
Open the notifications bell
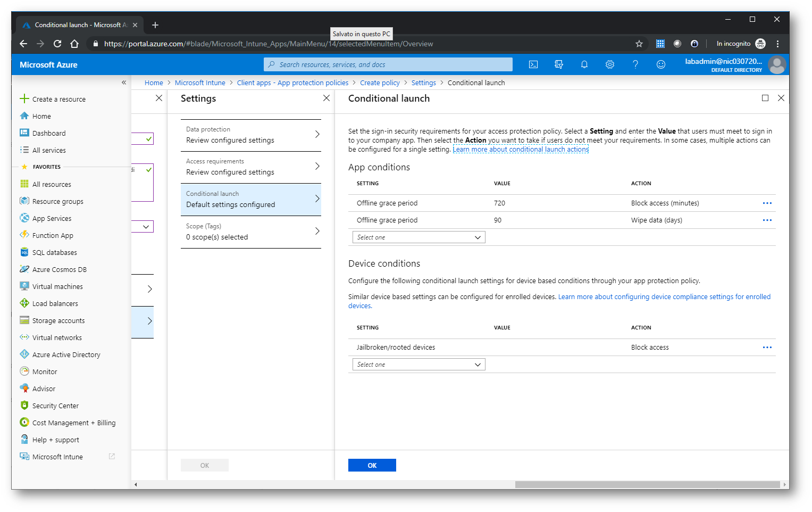pos(584,64)
